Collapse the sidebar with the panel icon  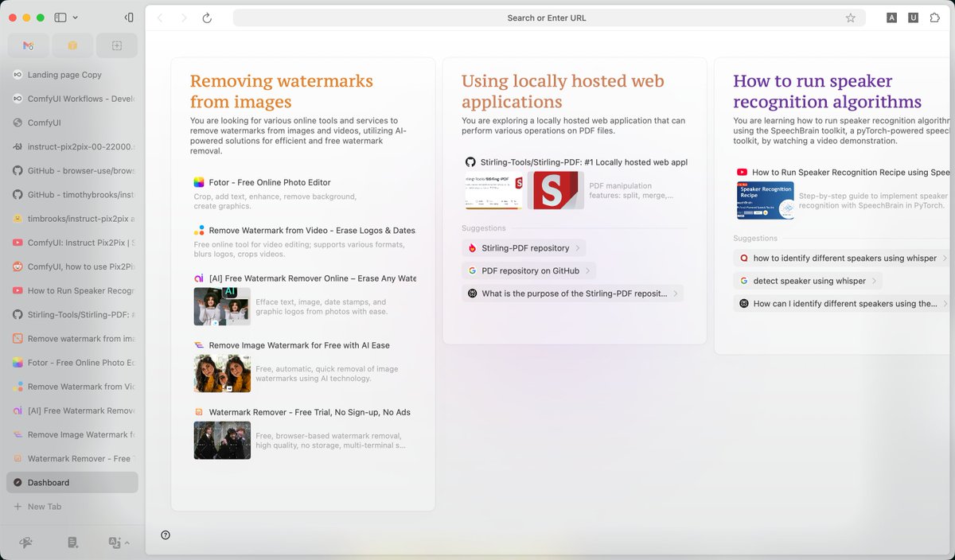tap(129, 17)
